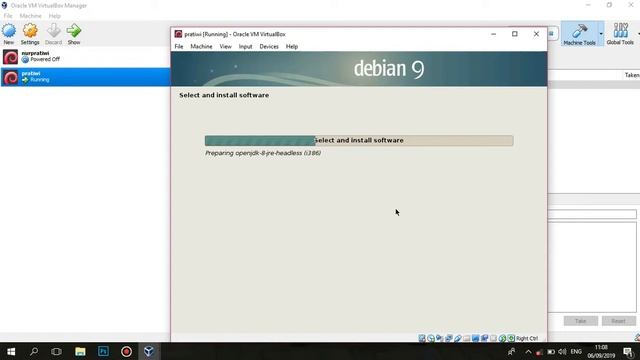Open Photoshop from the taskbar
Viewport: 640px width, 360px height.
(103, 351)
